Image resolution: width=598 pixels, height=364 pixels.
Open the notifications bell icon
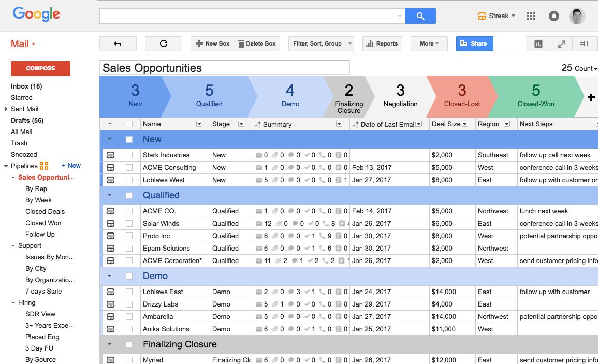point(553,16)
